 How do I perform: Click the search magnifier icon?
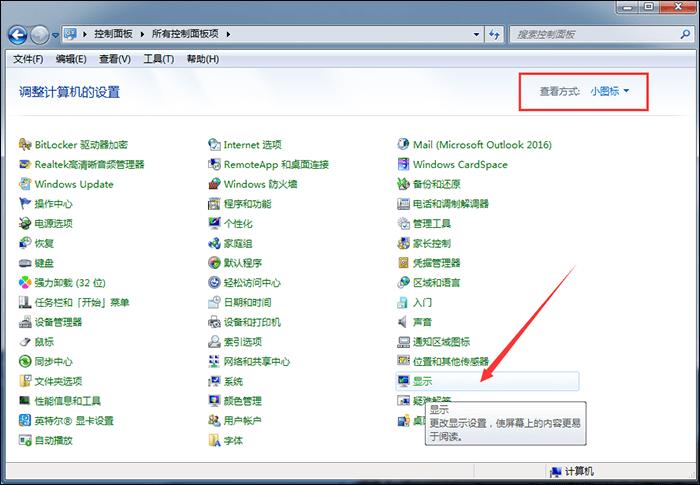685,34
